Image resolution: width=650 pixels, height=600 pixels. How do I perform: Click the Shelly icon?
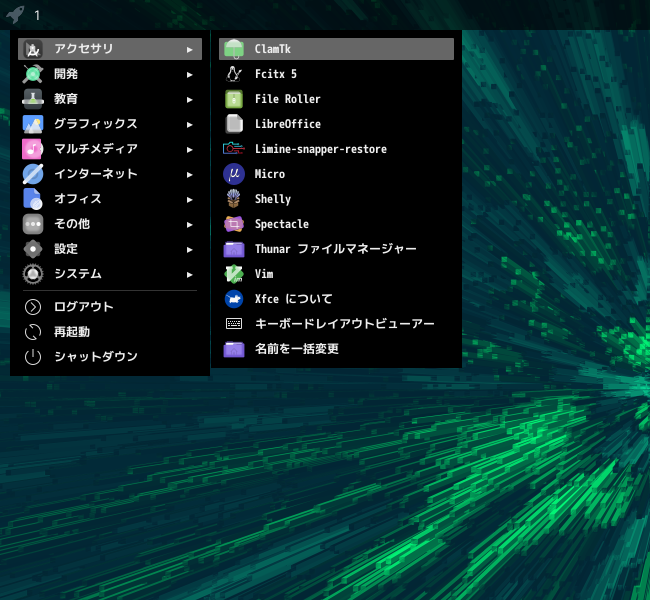[x=234, y=199]
